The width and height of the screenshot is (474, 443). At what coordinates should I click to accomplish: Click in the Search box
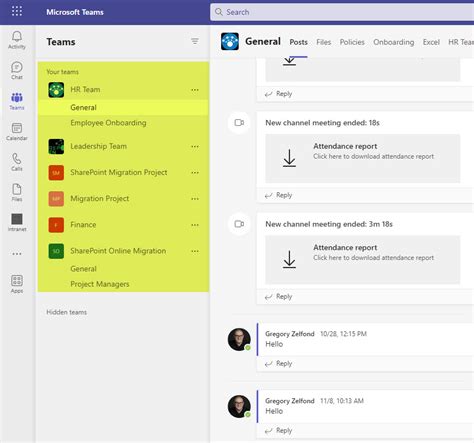pos(342,12)
